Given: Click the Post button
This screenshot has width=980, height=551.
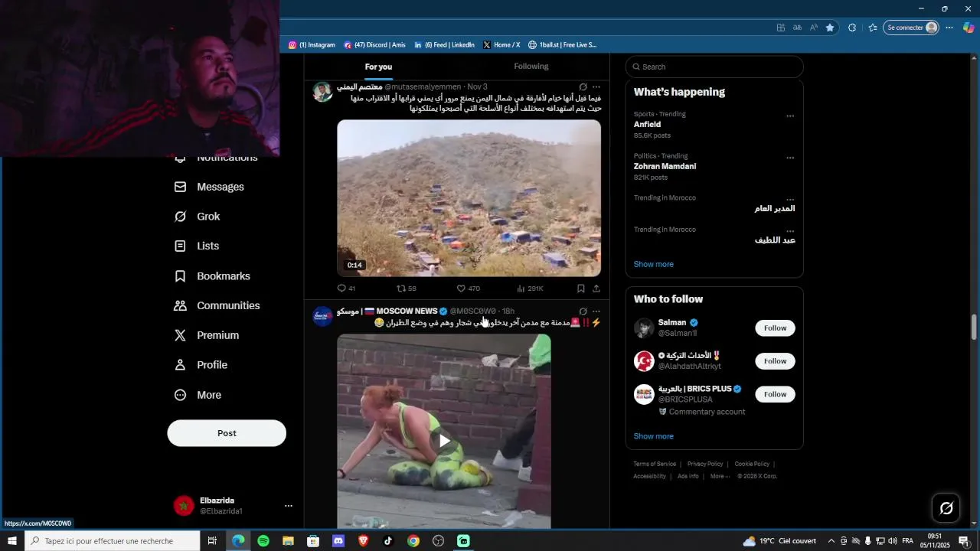Looking at the screenshot, I should coord(227,433).
